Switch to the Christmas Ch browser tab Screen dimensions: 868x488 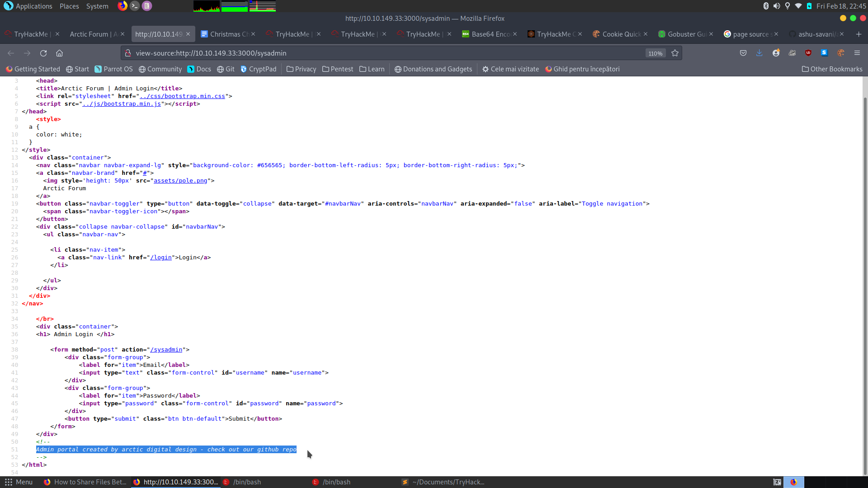[x=226, y=34]
